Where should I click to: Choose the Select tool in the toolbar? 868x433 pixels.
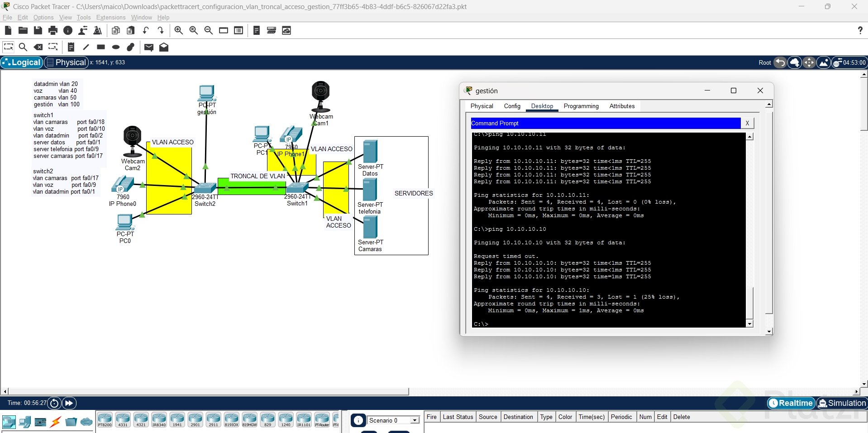click(x=8, y=47)
